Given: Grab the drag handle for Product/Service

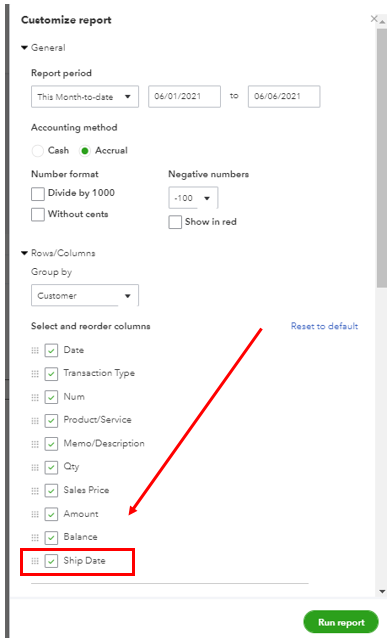Looking at the screenshot, I should (x=35, y=420).
